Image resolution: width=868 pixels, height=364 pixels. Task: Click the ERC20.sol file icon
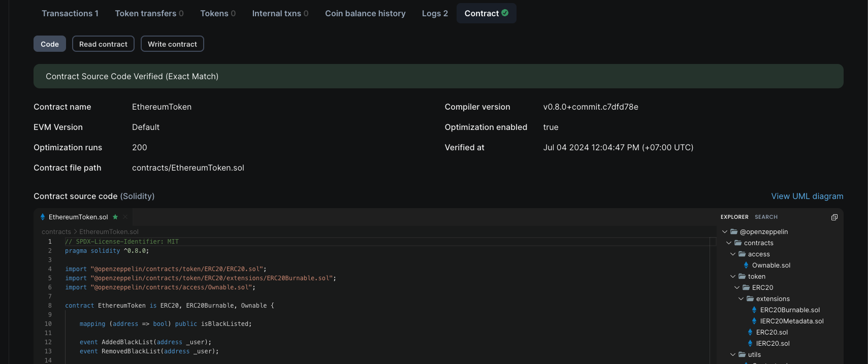click(x=750, y=332)
